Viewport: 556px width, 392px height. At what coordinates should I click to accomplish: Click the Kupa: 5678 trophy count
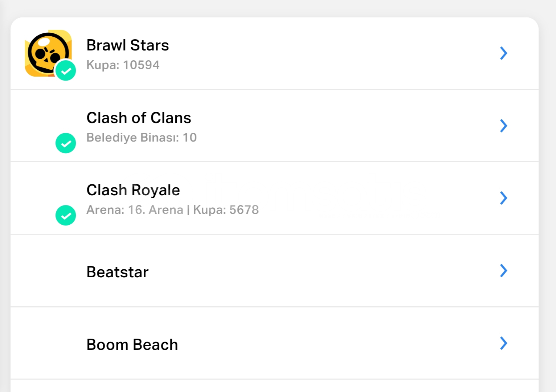click(x=226, y=210)
